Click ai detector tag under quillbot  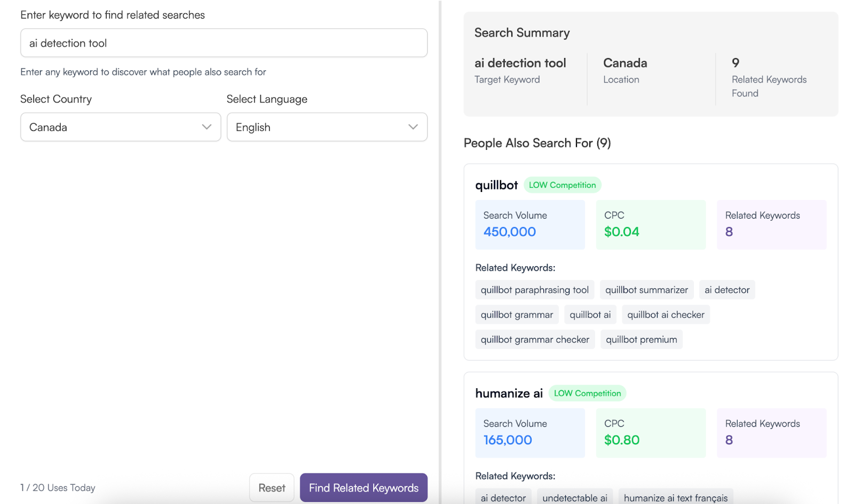727,290
